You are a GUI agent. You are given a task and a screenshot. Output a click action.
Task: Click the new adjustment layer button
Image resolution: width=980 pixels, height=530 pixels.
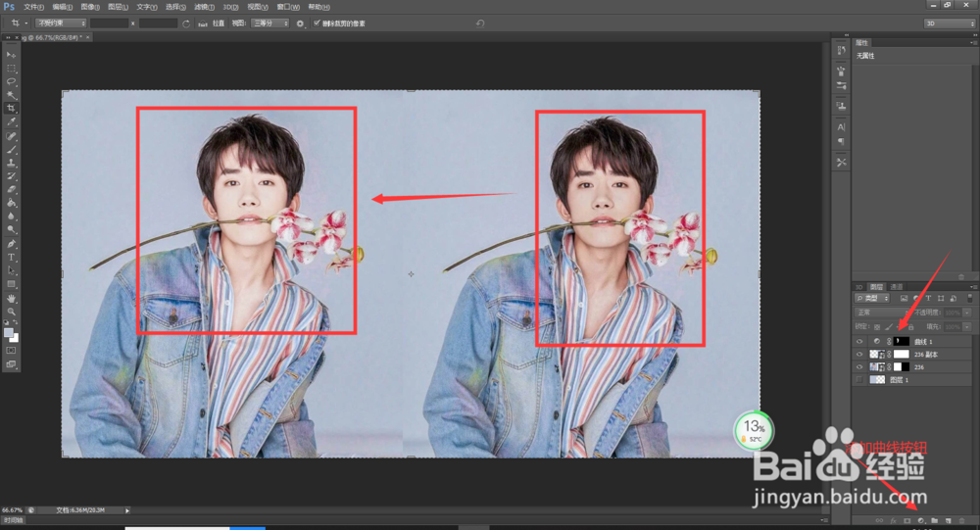(x=920, y=520)
